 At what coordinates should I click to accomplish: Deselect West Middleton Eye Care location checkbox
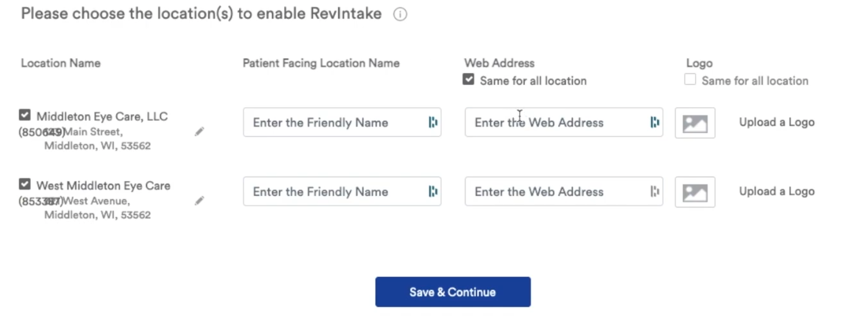coord(25,184)
